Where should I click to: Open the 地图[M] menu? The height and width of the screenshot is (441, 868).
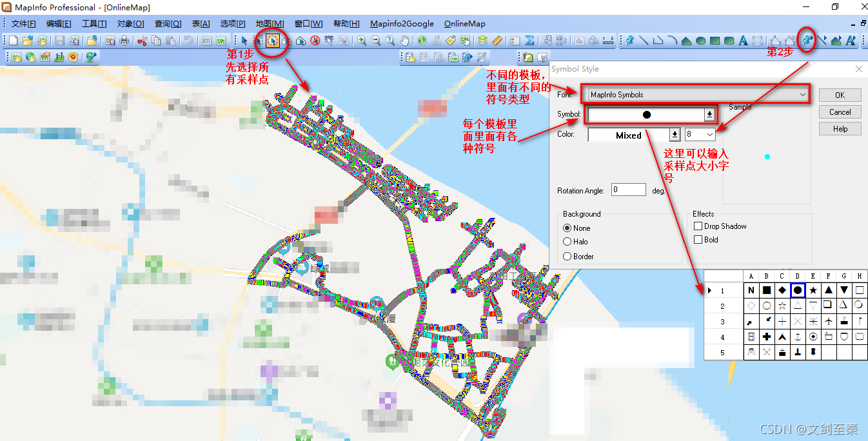tap(270, 24)
